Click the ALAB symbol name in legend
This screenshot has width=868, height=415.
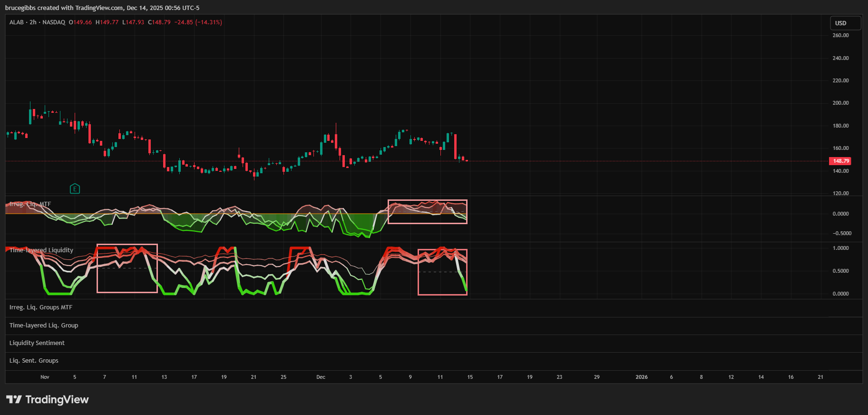coord(16,22)
